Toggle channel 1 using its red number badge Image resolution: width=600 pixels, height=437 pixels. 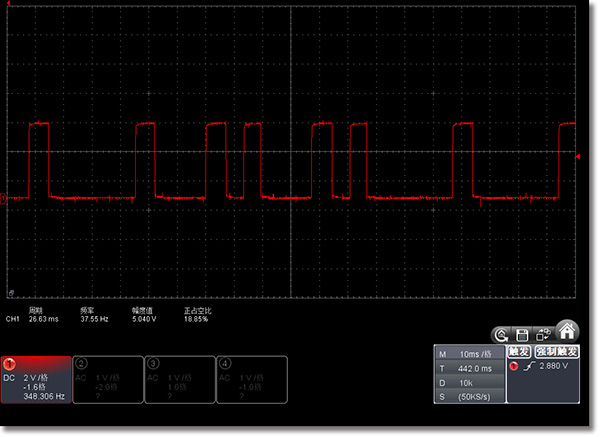pyautogui.click(x=10, y=365)
